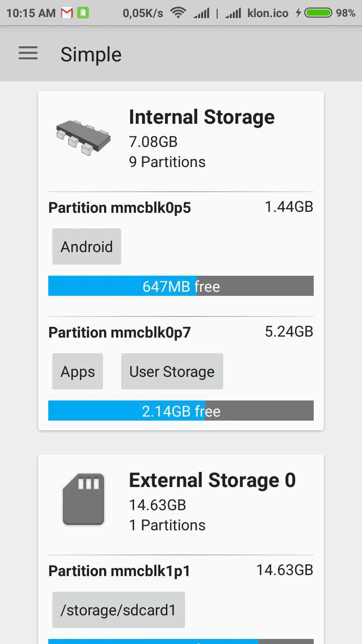Tap the battery level indicator showing 98%

(319, 13)
